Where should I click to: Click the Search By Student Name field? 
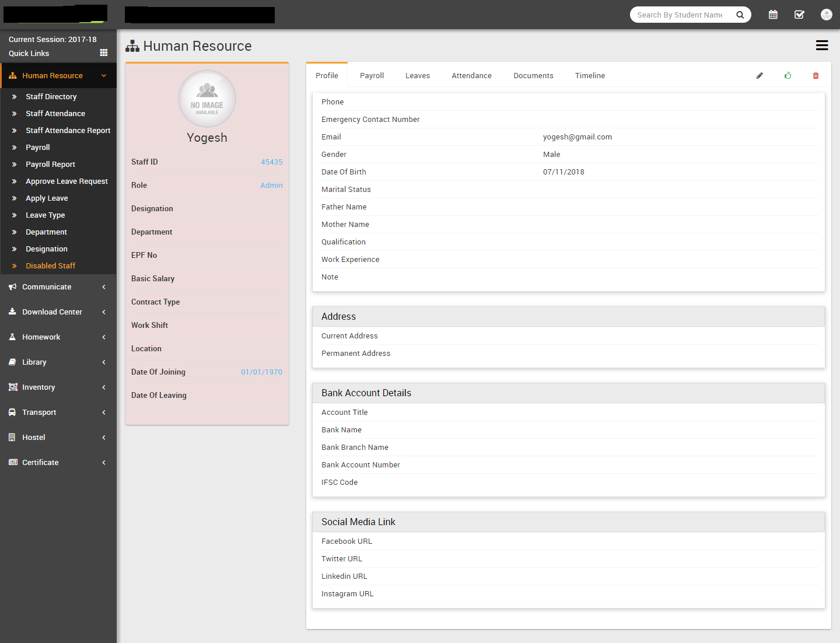click(x=680, y=15)
